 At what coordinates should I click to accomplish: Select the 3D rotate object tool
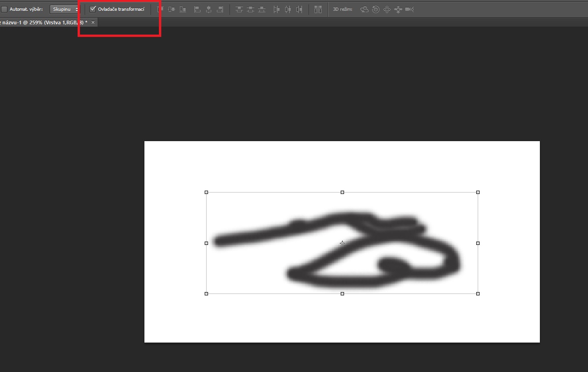365,9
